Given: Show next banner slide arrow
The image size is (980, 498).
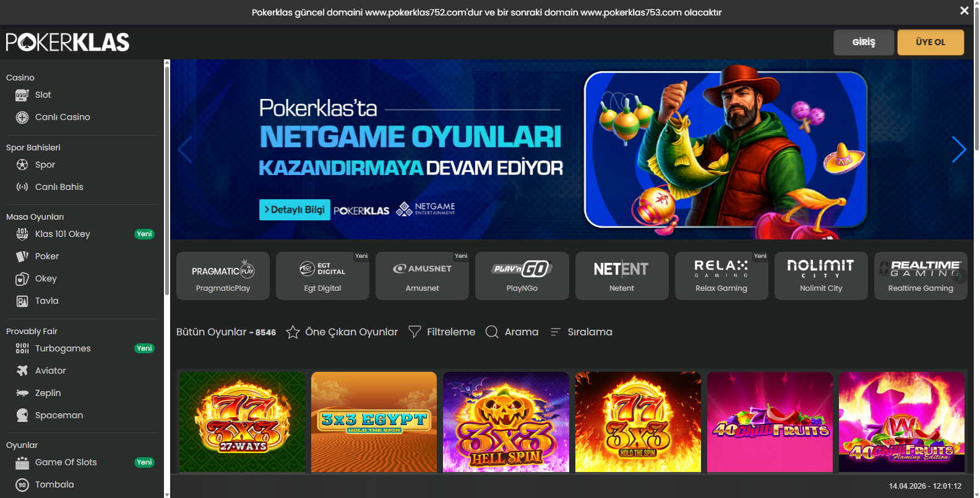Looking at the screenshot, I should (958, 149).
